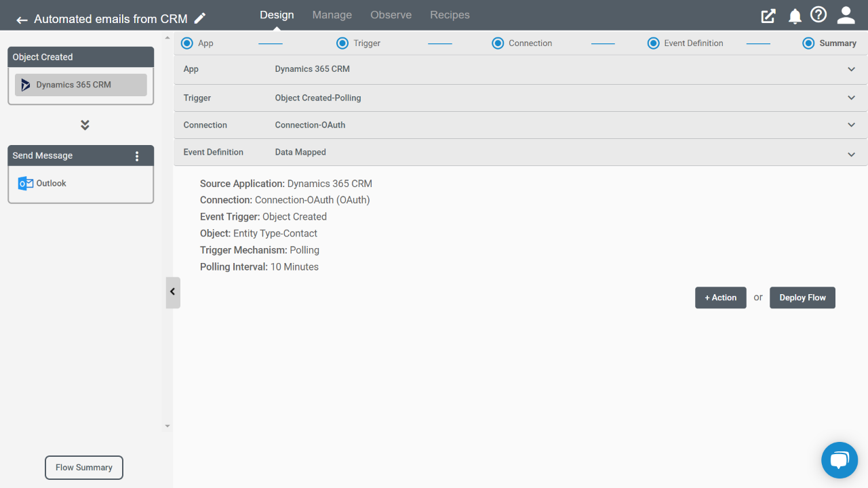Click 'Connection-OAuth' row value
The height and width of the screenshot is (488, 868).
point(310,125)
